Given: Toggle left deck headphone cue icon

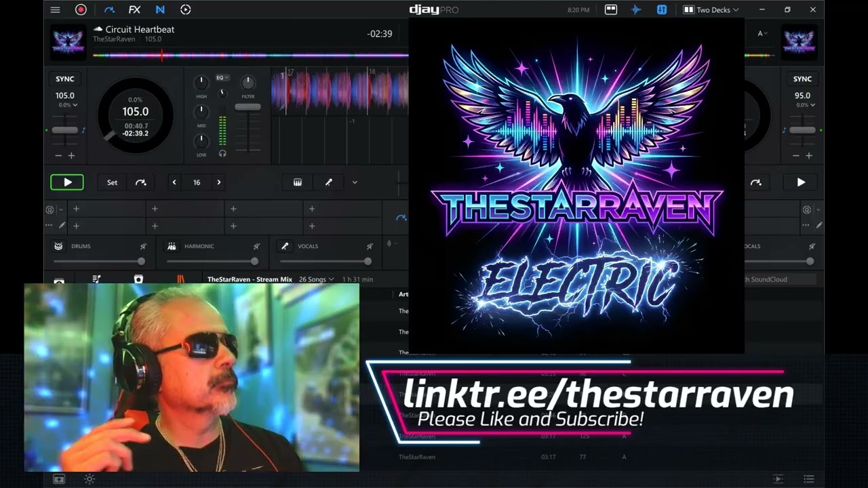Looking at the screenshot, I should (222, 154).
